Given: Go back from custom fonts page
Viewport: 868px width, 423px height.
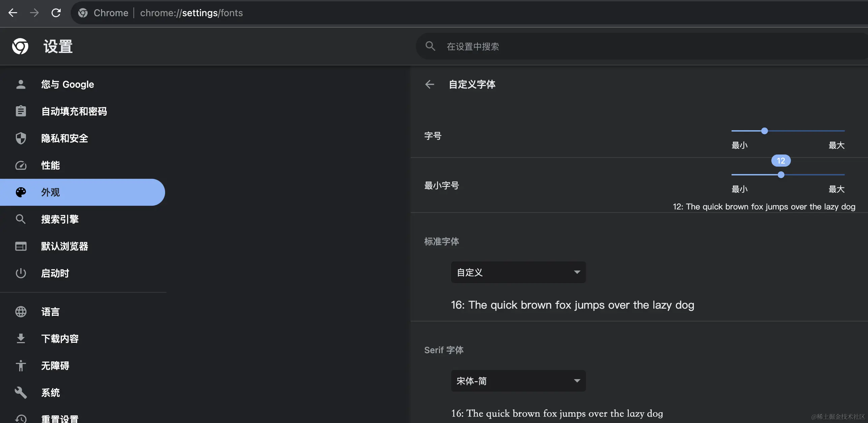Looking at the screenshot, I should pos(430,84).
